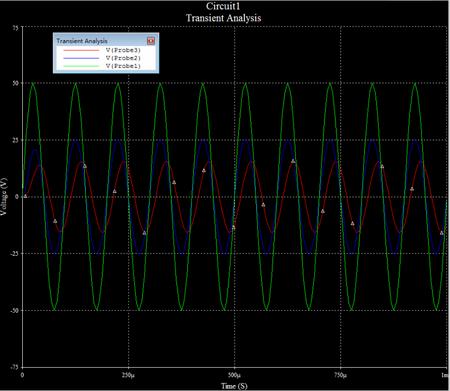The width and height of the screenshot is (450, 391).
Task: Close the Transient Analysis legend box
Action: click(151, 41)
